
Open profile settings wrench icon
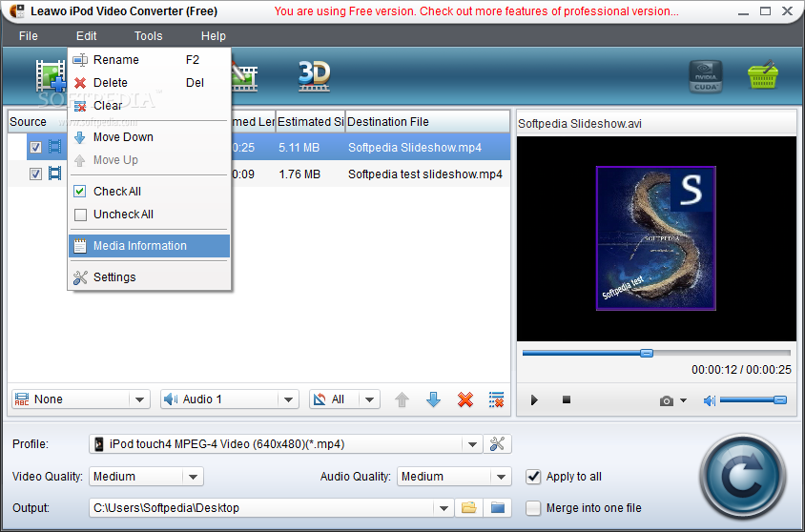click(497, 443)
